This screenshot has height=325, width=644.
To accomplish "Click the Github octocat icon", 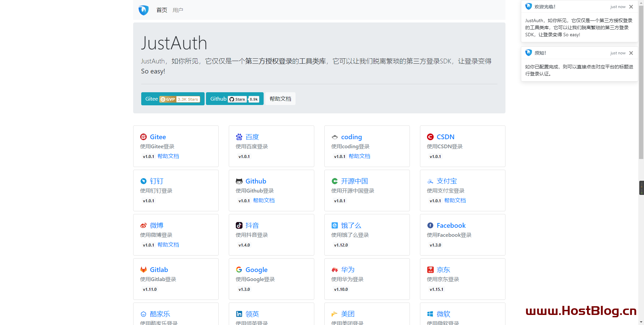I will (x=239, y=181).
